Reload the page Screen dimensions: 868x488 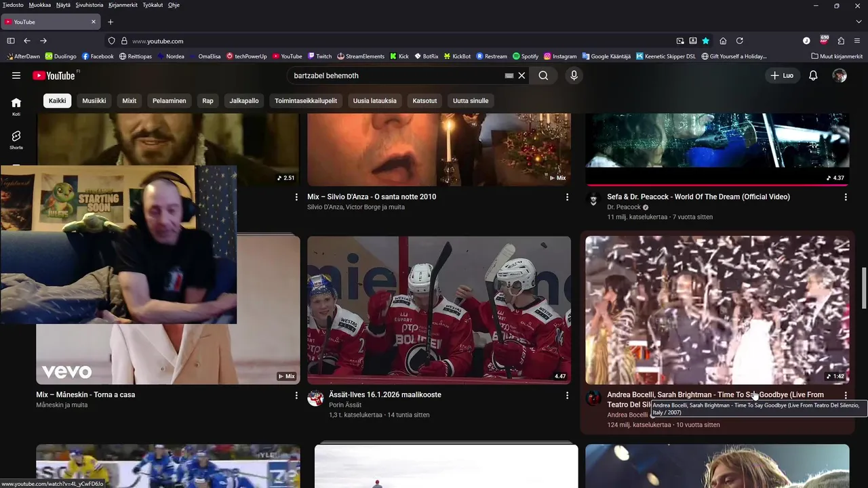point(740,41)
